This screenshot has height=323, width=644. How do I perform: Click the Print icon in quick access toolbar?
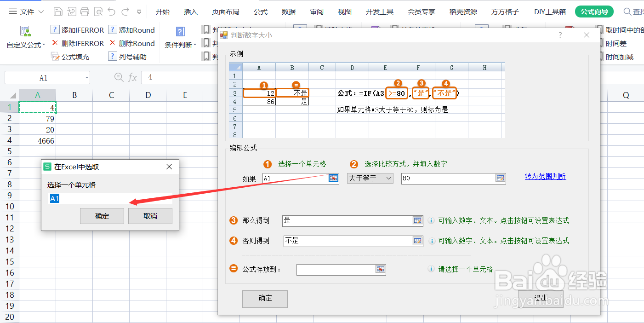pyautogui.click(x=85, y=12)
